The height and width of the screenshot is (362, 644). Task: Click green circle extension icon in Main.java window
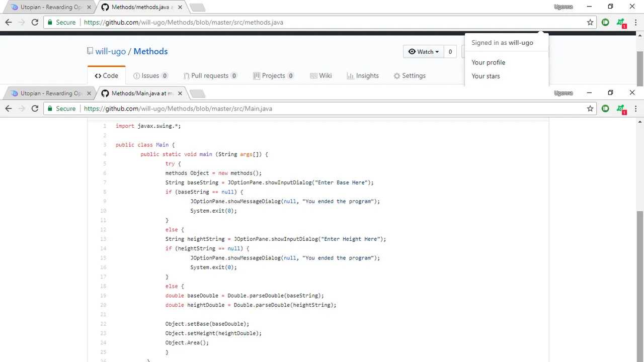click(605, 108)
